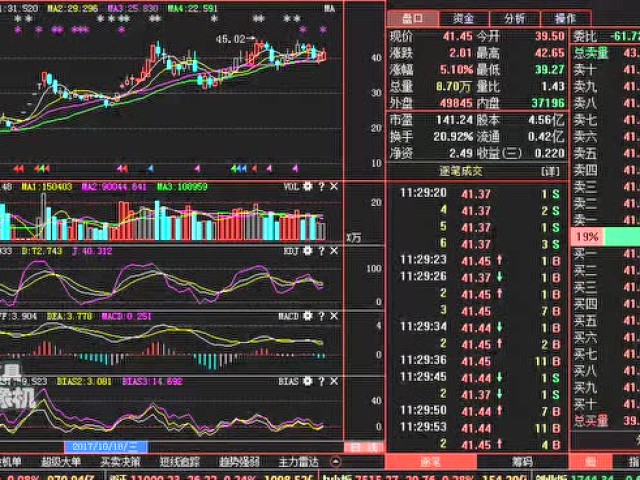Select 收益(三) value 0.220

tap(550, 153)
